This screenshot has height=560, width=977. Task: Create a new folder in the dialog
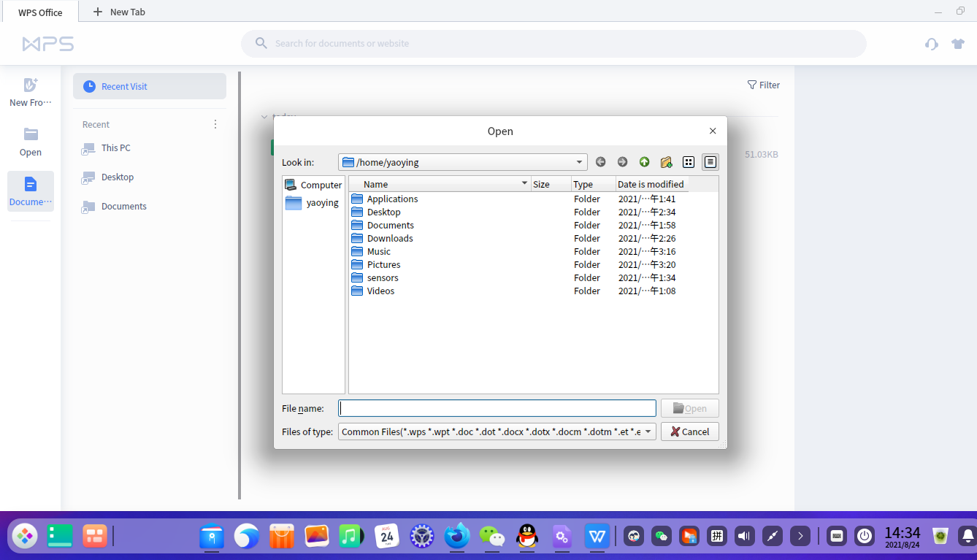(666, 162)
